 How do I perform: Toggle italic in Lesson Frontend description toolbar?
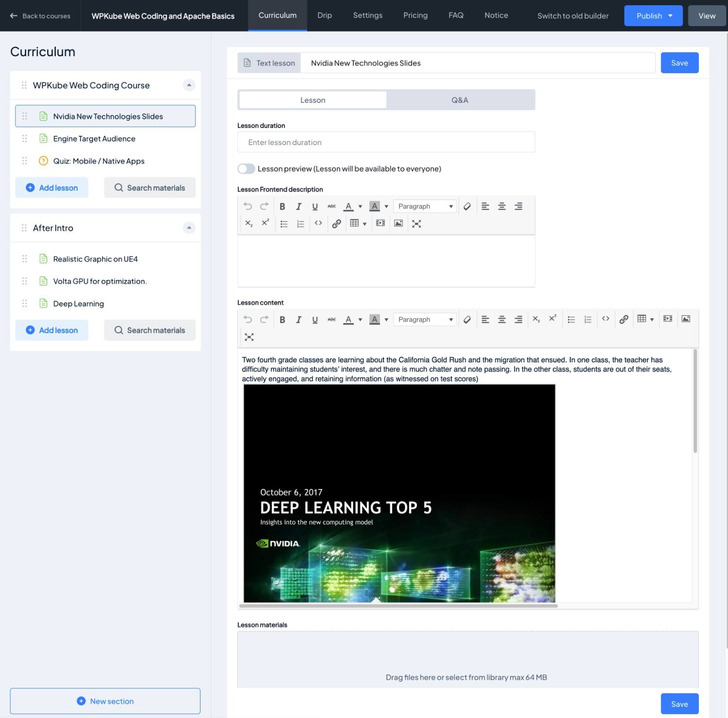[298, 206]
